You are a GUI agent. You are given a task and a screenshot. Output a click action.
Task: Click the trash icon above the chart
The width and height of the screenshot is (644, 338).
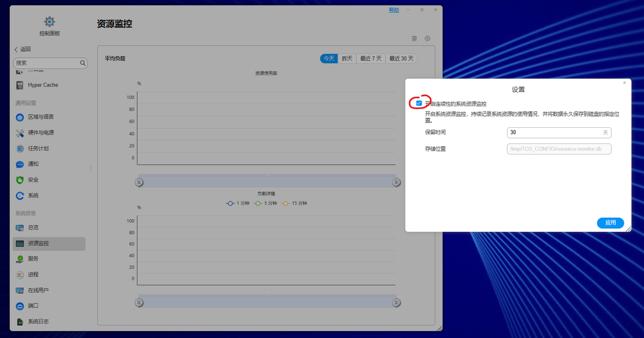click(414, 38)
